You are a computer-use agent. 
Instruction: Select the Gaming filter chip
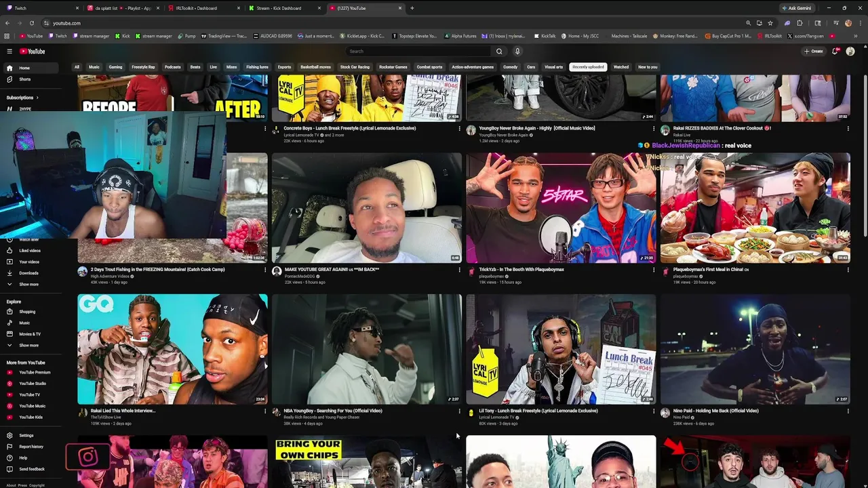115,67
